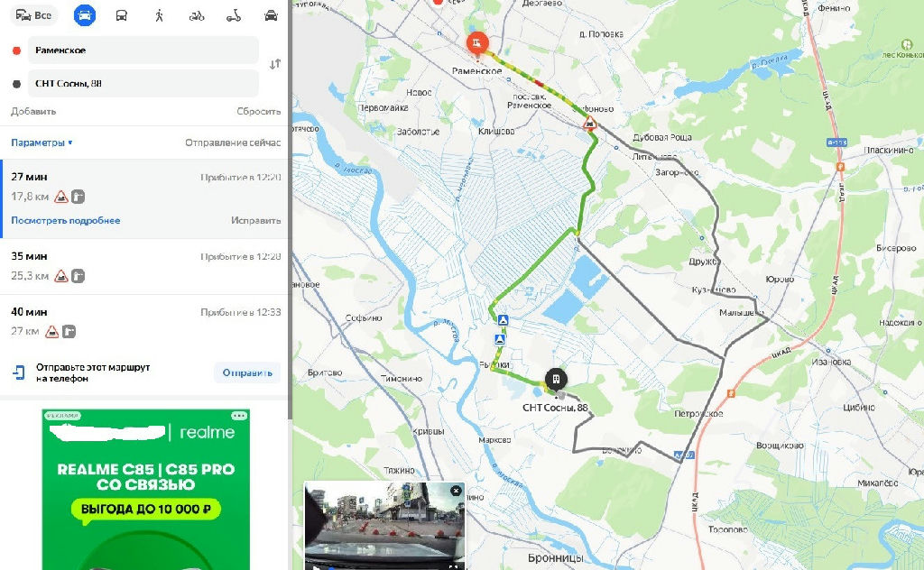The height and width of the screenshot is (570, 924).
Task: Click Сбросить to reset route
Action: [x=259, y=111]
